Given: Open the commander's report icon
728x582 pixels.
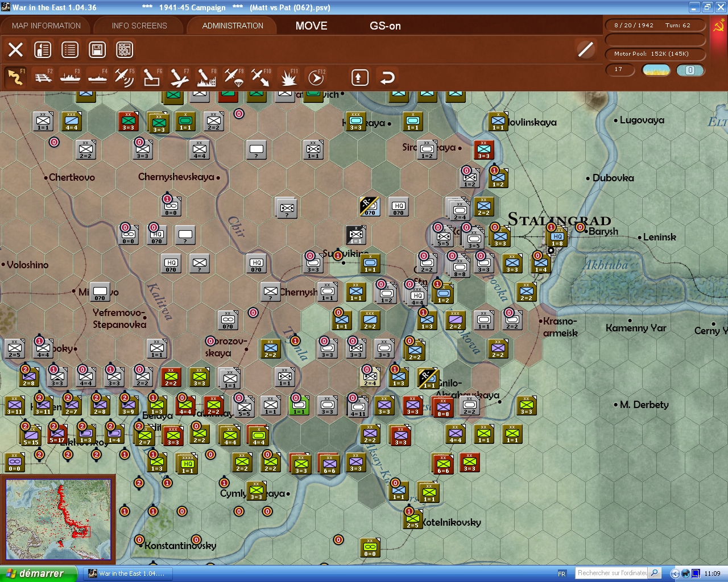Looking at the screenshot, I should tap(43, 49).
